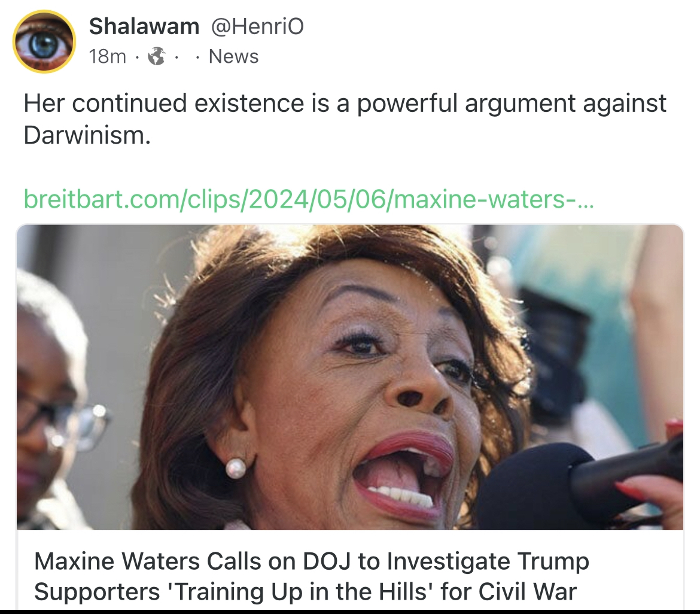Click the 18m post timestamp

pos(107,57)
